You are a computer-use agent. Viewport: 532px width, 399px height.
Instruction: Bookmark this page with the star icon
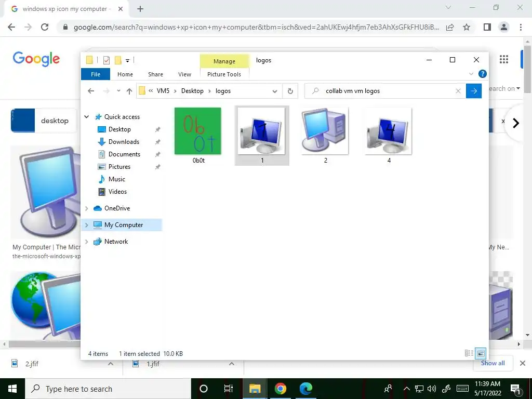click(x=467, y=27)
